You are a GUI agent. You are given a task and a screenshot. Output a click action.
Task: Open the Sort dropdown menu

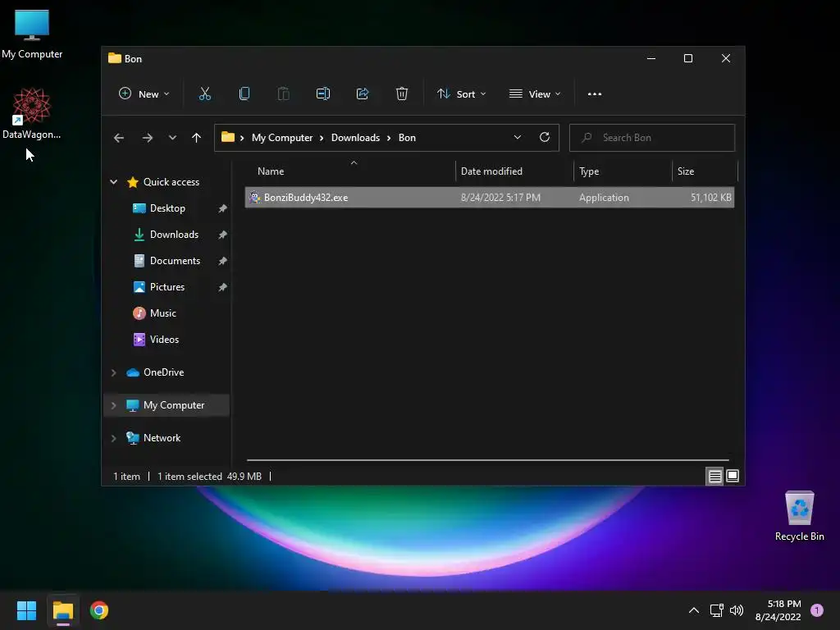point(461,94)
